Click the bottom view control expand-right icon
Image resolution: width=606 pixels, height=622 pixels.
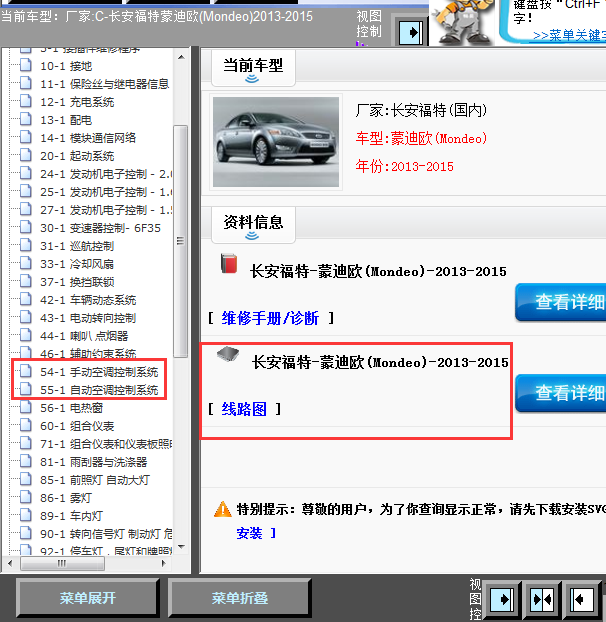coord(502,599)
